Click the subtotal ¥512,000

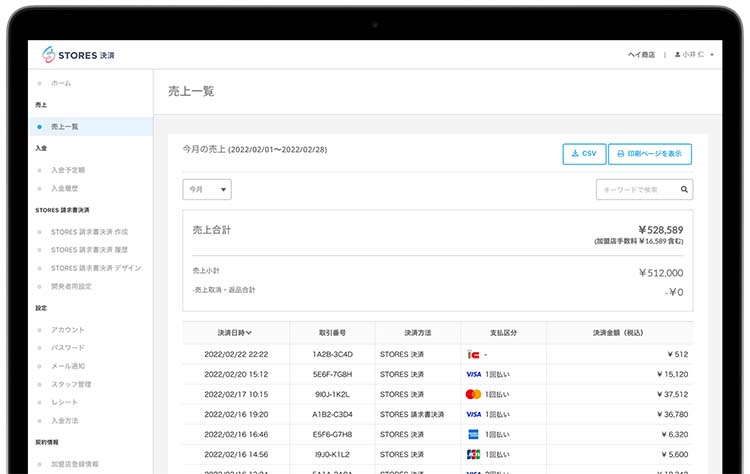661,273
